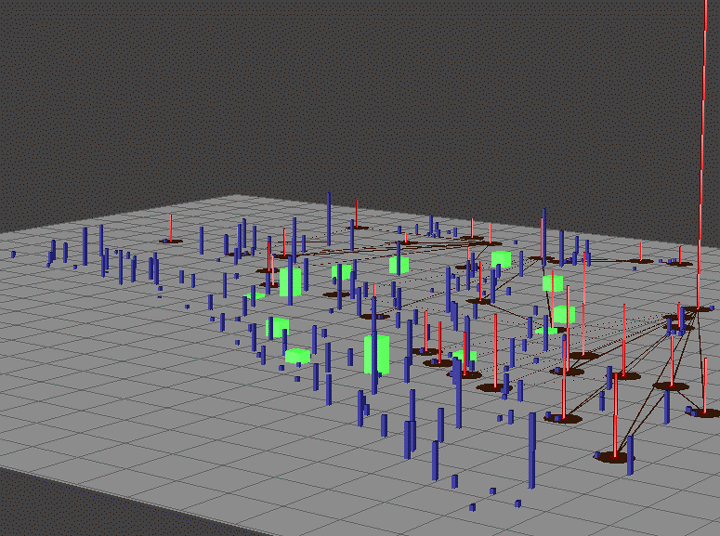720x536 pixels.
Task: Select the blue bar right of the frontmost red pole
Action: click(x=630, y=455)
